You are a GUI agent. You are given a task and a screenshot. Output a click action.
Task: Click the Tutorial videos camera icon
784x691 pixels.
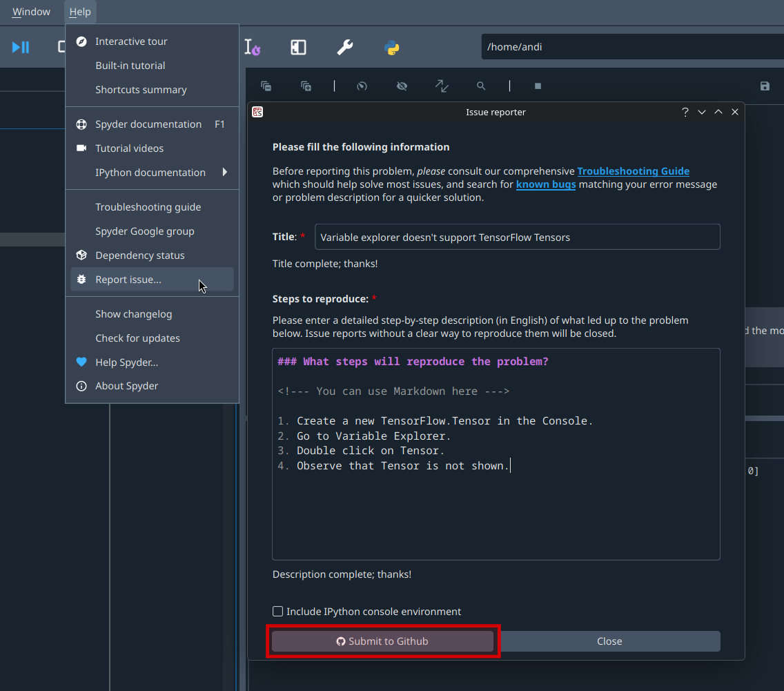pos(81,148)
